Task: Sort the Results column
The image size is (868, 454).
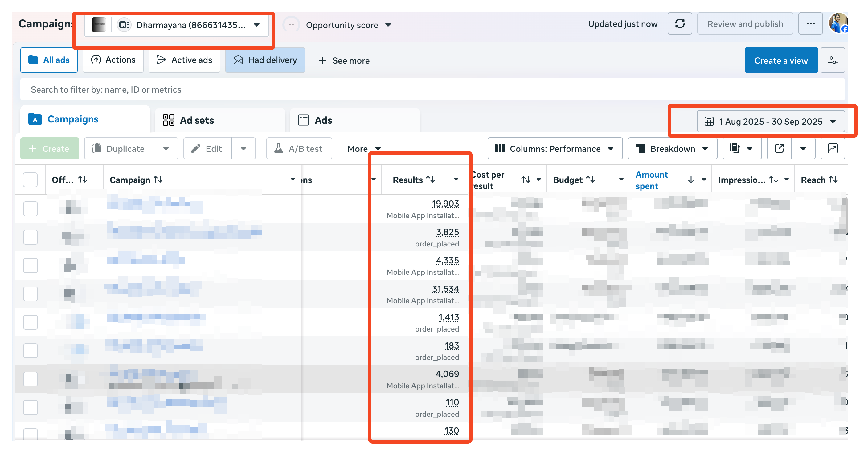Action: 430,180
